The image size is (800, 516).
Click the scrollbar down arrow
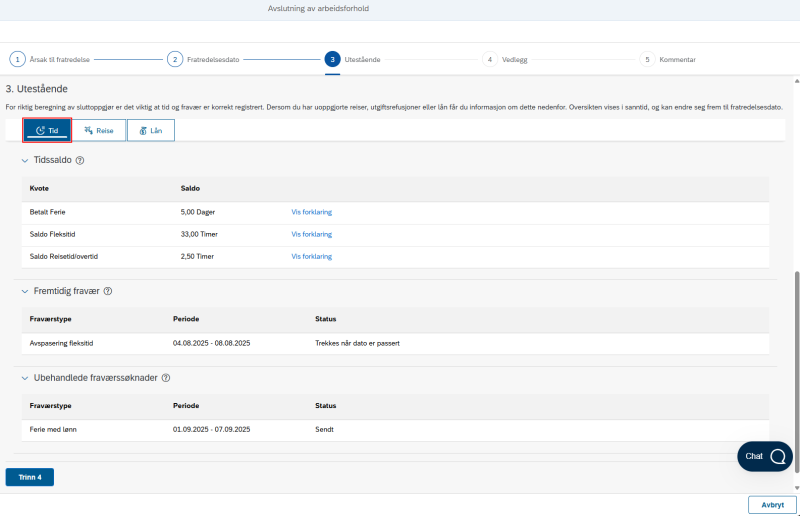click(796, 488)
